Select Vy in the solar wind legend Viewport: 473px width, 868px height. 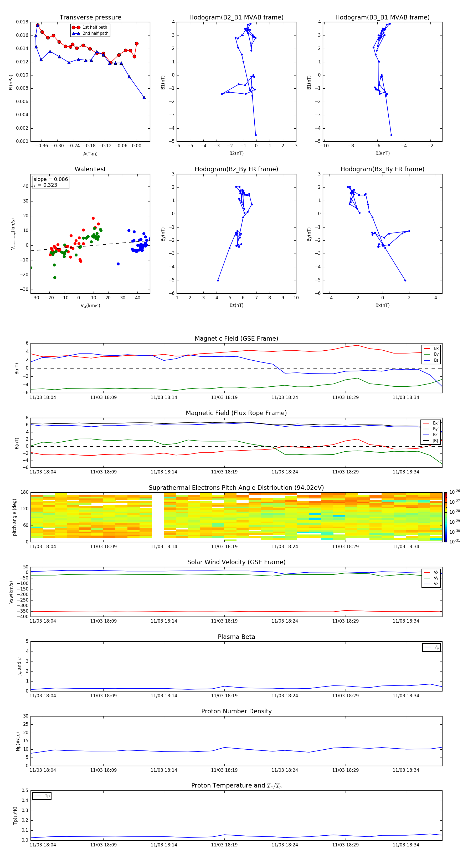pos(431,578)
